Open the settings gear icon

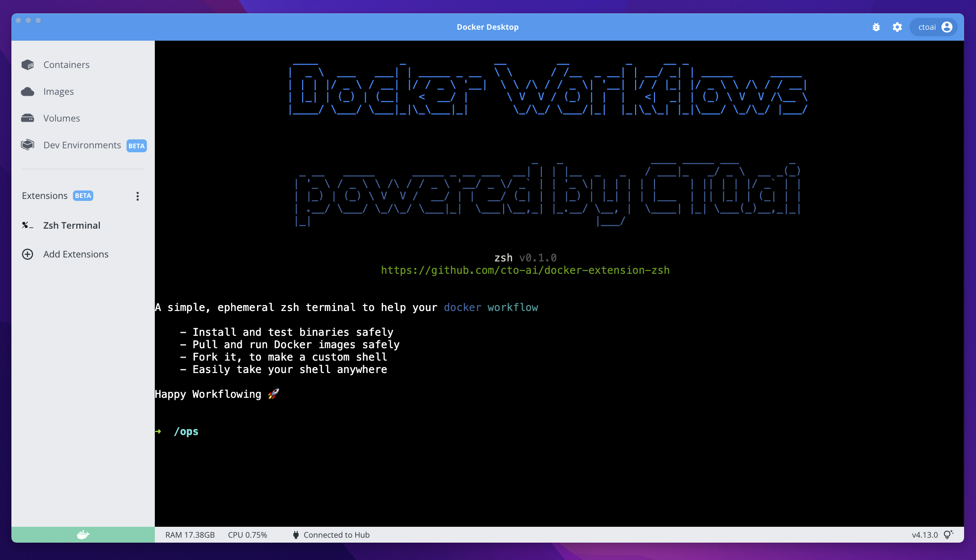point(897,27)
